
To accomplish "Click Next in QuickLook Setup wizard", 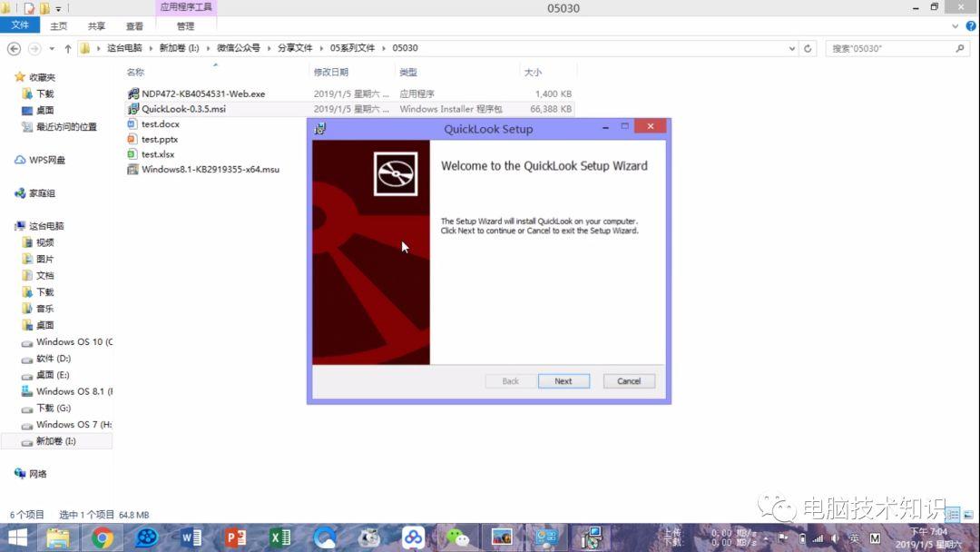I will [x=563, y=380].
